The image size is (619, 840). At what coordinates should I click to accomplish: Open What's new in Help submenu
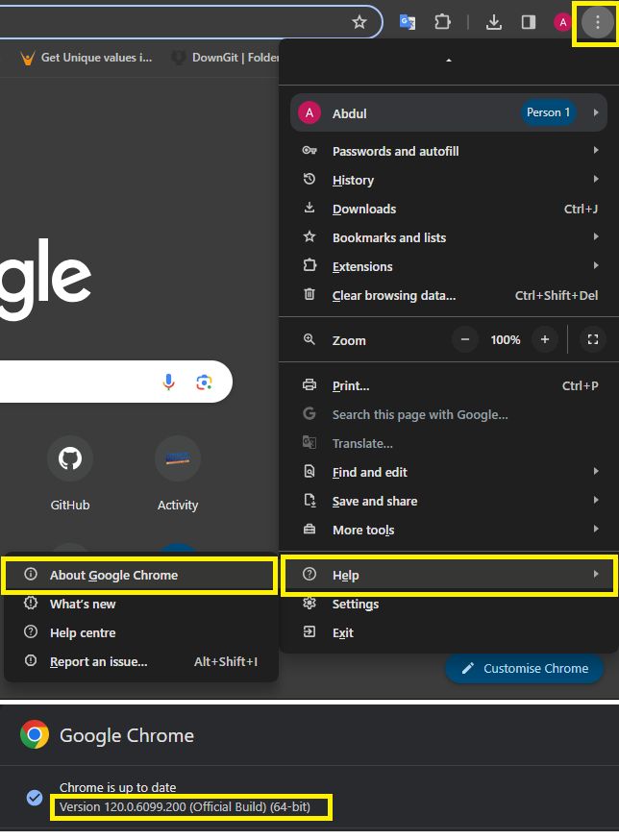point(139,604)
